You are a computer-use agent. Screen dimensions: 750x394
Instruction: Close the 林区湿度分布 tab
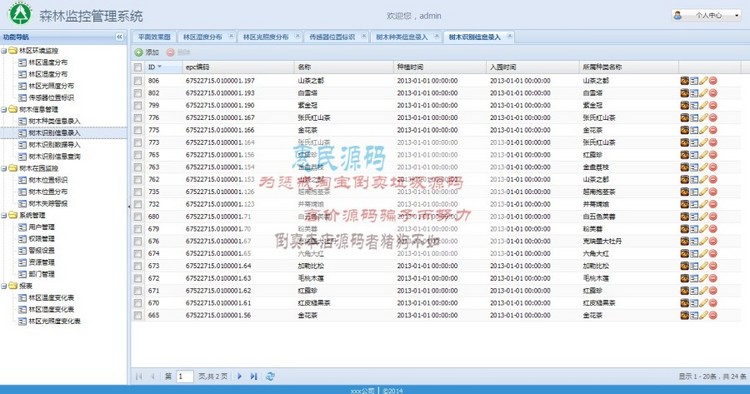click(231, 36)
